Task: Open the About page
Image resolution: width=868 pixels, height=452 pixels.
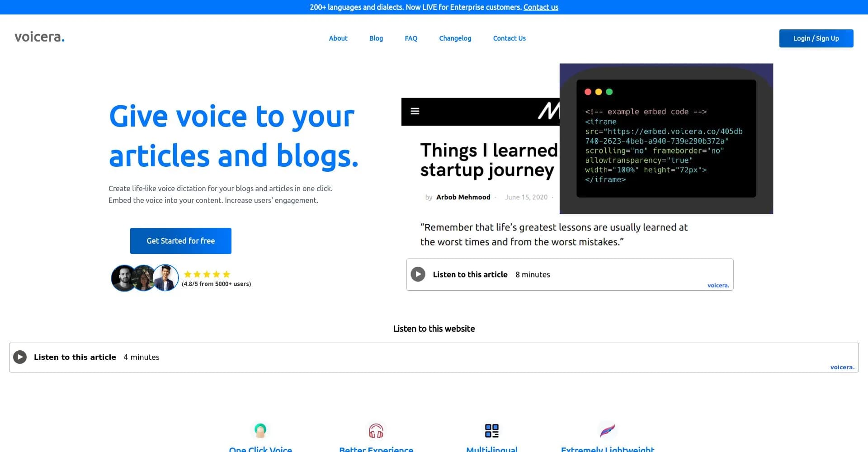Action: (x=338, y=38)
